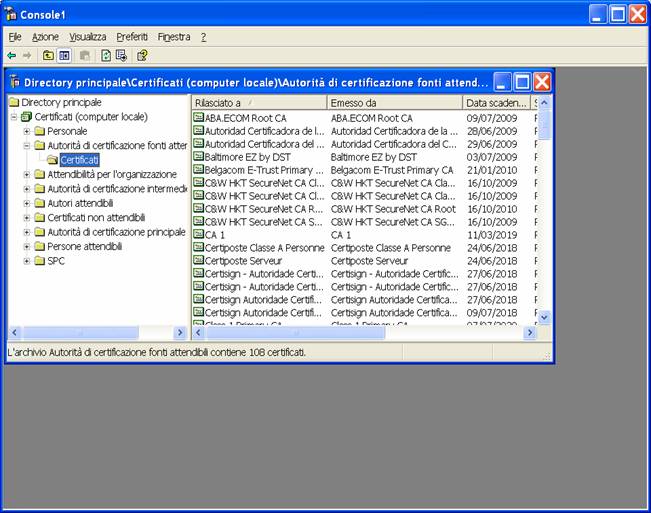Sort by the Data scaden... column header
This screenshot has height=513, width=651.
click(497, 103)
